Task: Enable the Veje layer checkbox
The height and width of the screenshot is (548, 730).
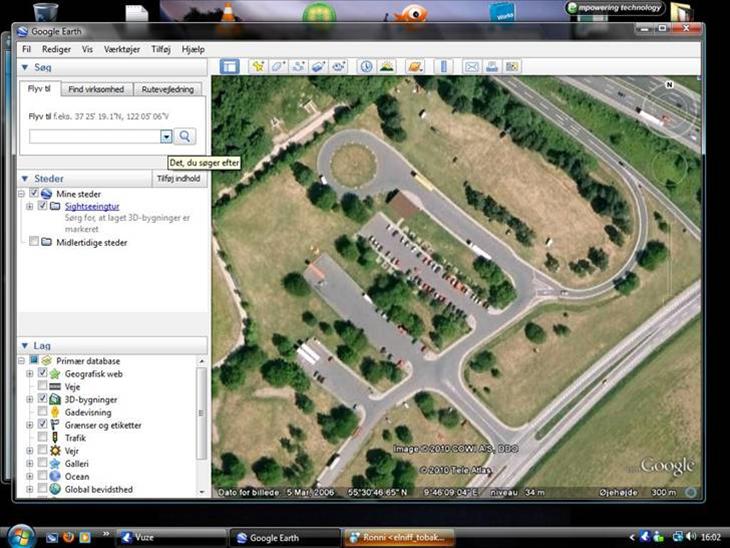Action: [x=42, y=386]
